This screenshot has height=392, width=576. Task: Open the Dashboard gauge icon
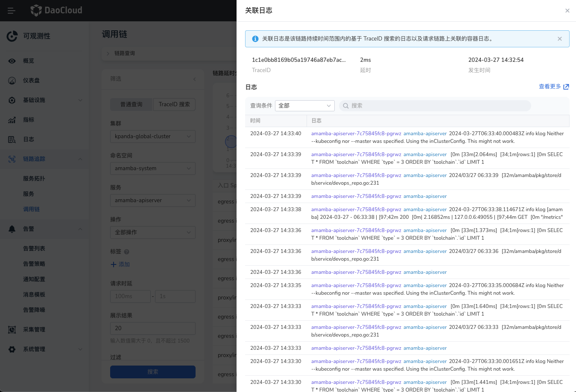click(x=12, y=81)
